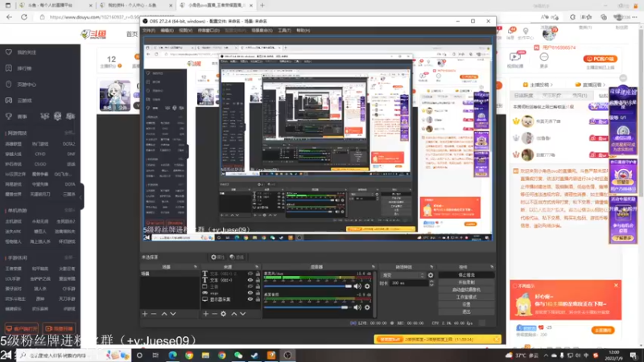Pop out the Scene Transitions dock panel
This screenshot has width=644, height=362.
pyautogui.click(x=431, y=267)
